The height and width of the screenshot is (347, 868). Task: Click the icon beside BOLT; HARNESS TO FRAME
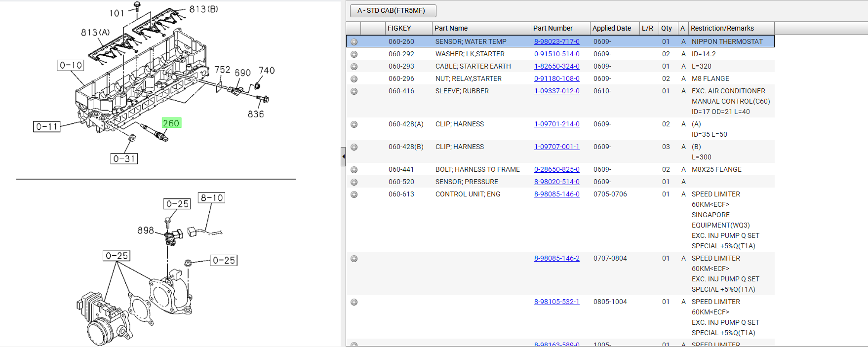tap(354, 170)
